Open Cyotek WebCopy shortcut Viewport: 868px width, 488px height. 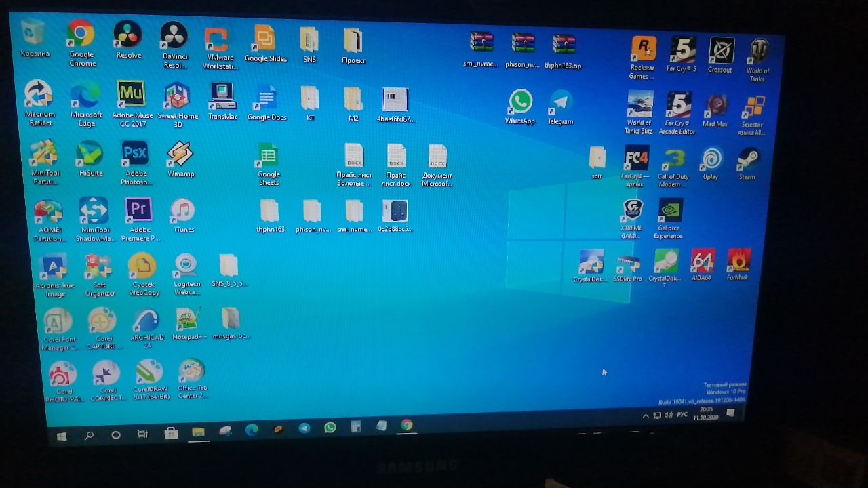click(x=143, y=274)
